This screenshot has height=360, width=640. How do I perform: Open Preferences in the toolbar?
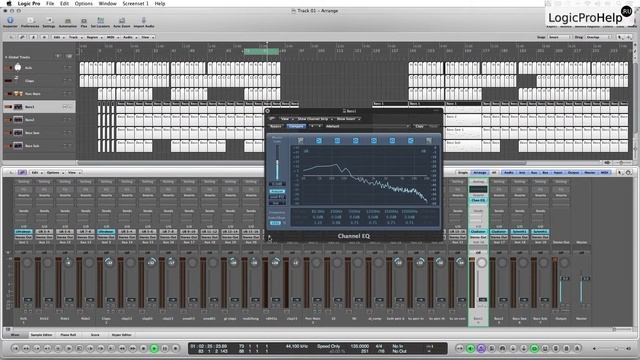[30, 22]
